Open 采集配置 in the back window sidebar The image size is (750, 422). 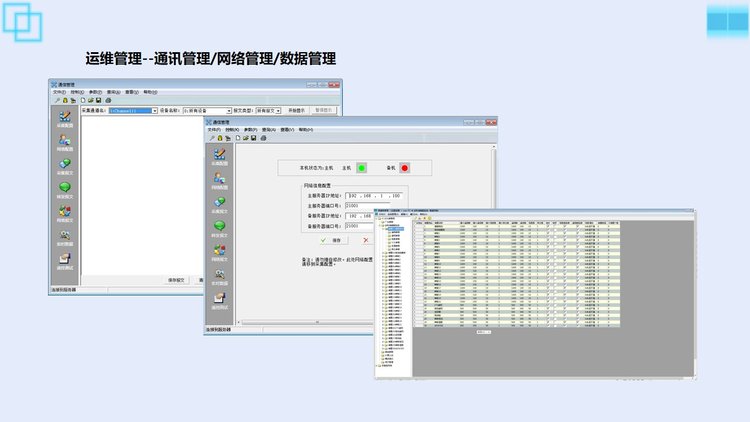(x=64, y=117)
